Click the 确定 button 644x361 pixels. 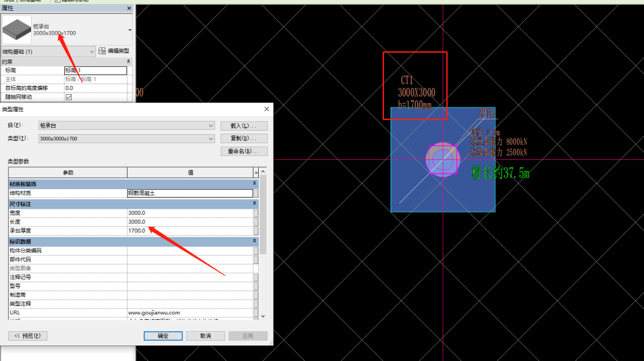tap(163, 336)
